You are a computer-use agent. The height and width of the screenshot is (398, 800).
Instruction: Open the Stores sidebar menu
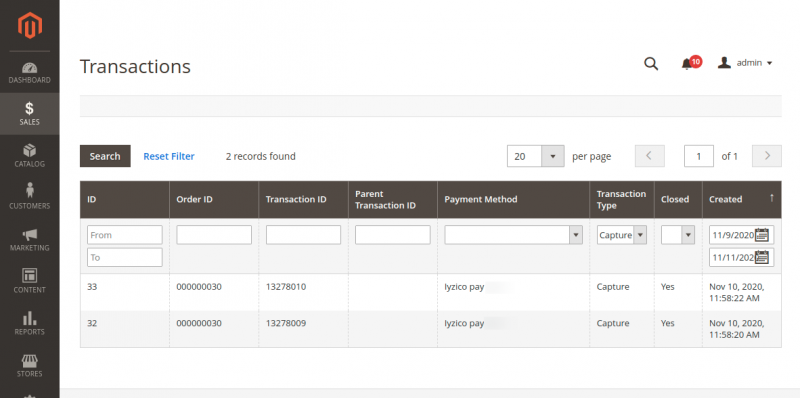[x=30, y=365]
